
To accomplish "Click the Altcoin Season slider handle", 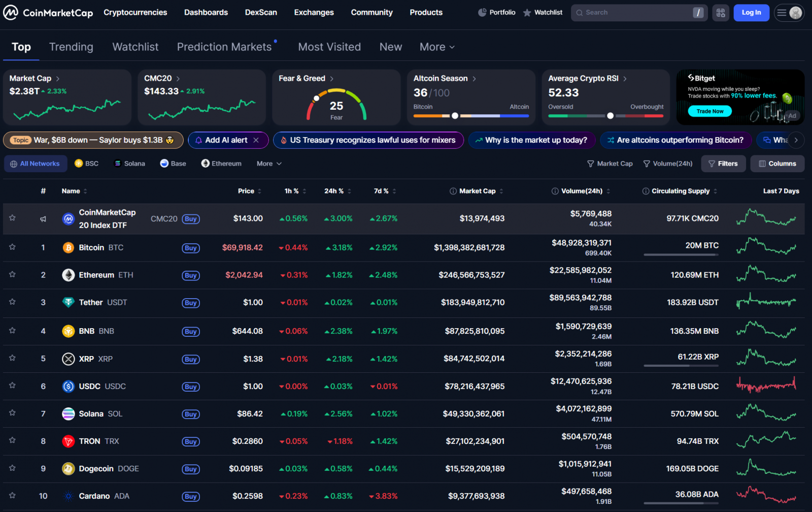I will tap(455, 116).
